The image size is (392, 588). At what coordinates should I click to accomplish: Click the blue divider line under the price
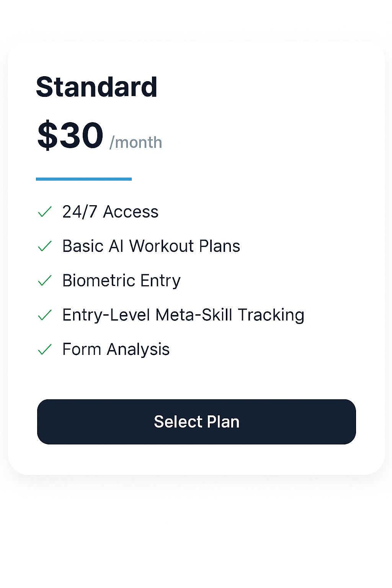(x=84, y=179)
